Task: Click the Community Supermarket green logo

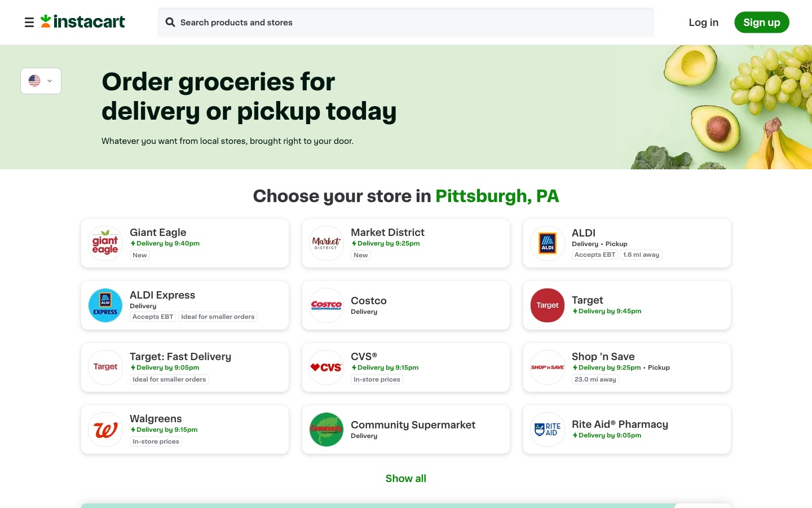Action: click(326, 430)
